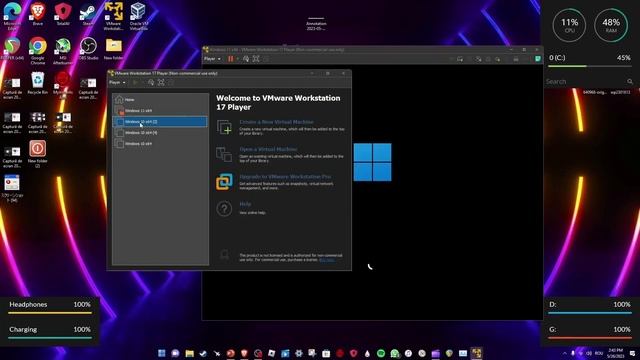Select Windows 10 x64 (2) in the library
The width and height of the screenshot is (640, 360).
pos(160,122)
